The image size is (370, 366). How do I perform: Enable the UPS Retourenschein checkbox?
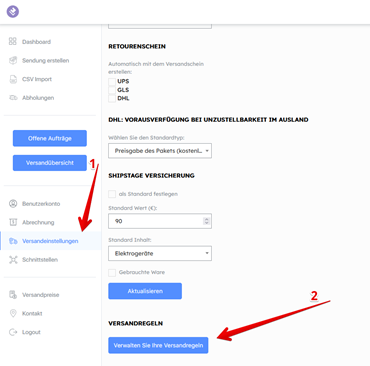(x=112, y=81)
